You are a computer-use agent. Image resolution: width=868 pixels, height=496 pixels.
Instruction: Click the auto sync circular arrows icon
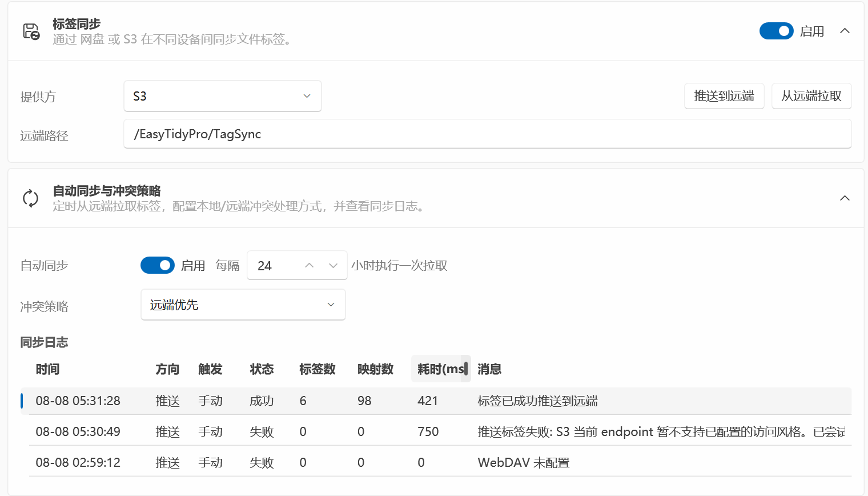click(30, 198)
